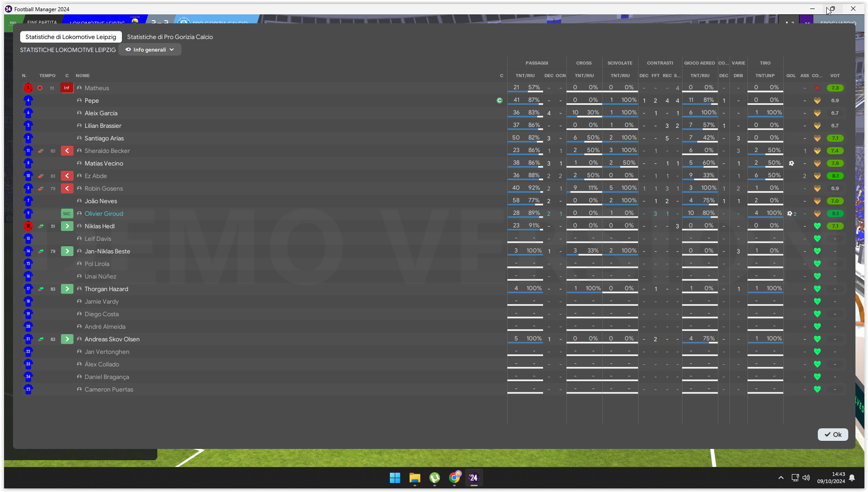868x492 pixels.
Task: Click the player info icon beside Jamie Vardy
Action: tap(79, 301)
